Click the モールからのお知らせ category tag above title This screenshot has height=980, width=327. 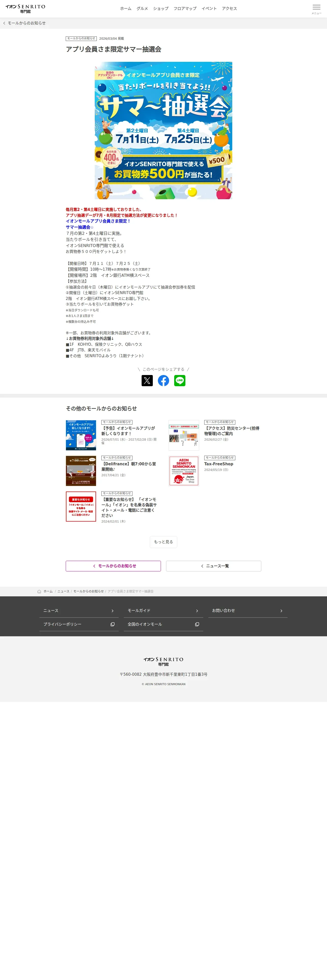81,38
